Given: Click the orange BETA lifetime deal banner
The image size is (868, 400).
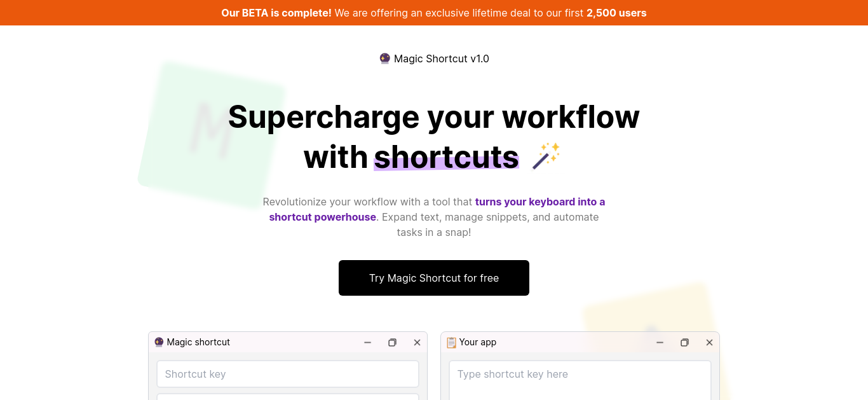Looking at the screenshot, I should pyautogui.click(x=434, y=13).
